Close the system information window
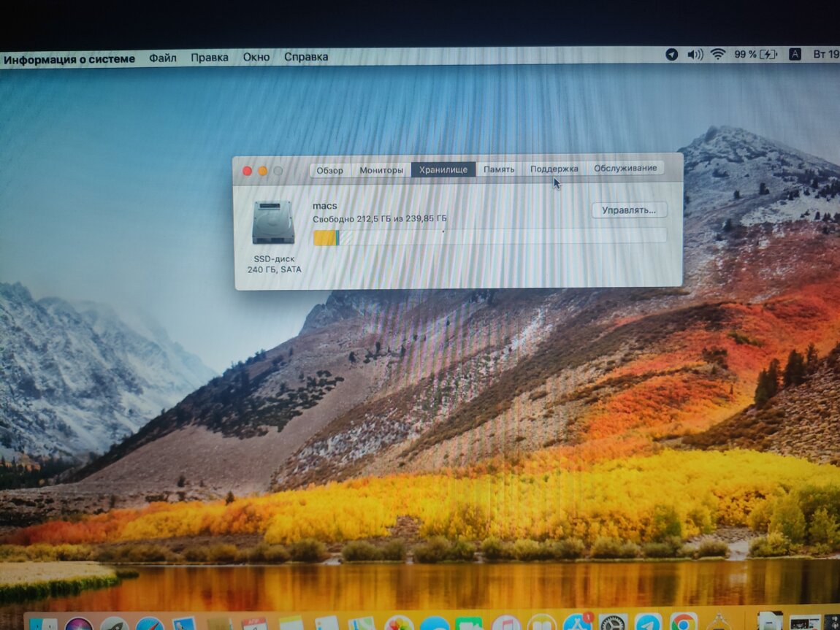 [247, 171]
